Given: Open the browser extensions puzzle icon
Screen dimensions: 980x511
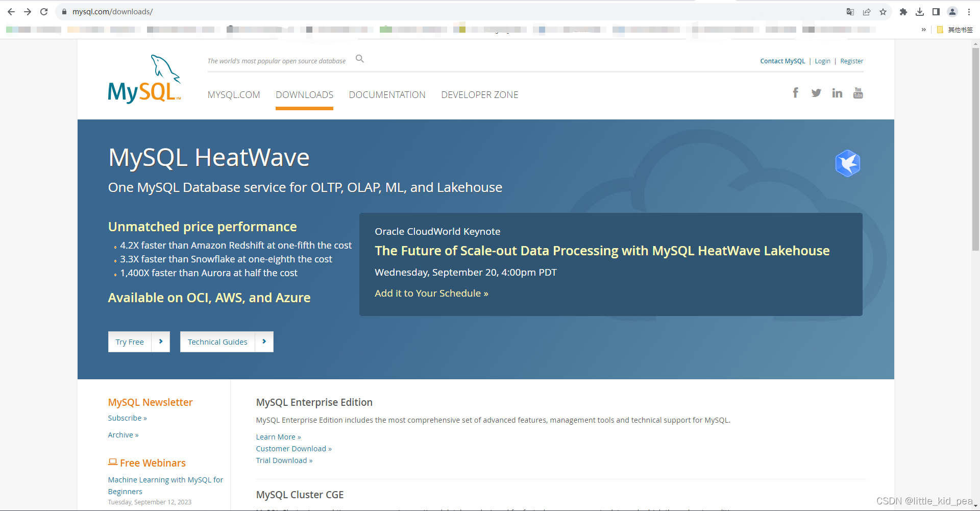Looking at the screenshot, I should point(903,12).
